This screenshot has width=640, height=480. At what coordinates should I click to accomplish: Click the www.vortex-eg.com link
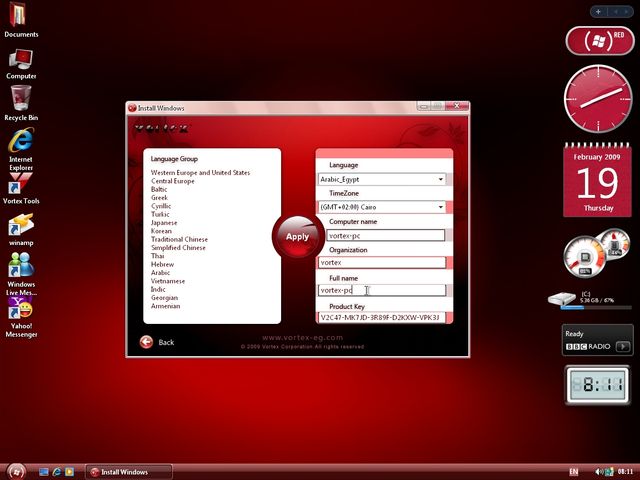(302, 338)
